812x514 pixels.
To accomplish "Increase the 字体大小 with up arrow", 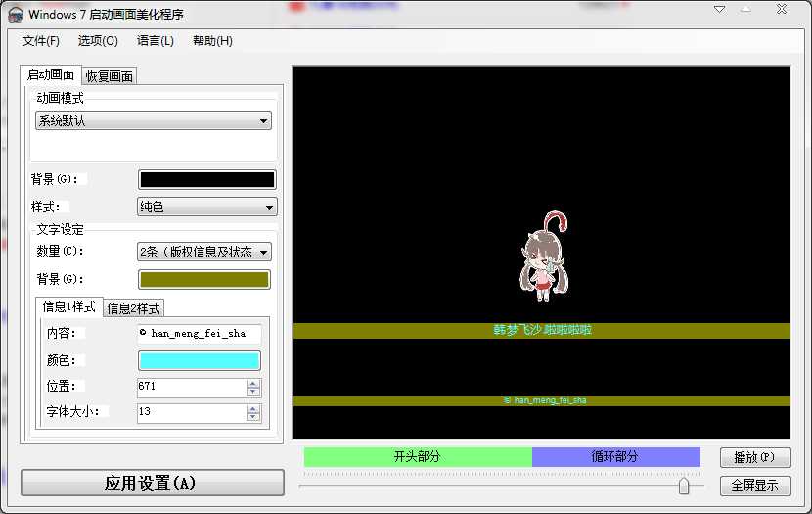I will pyautogui.click(x=253, y=409).
